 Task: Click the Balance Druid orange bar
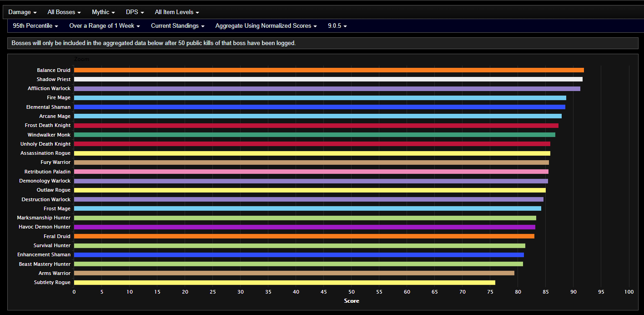329,70
